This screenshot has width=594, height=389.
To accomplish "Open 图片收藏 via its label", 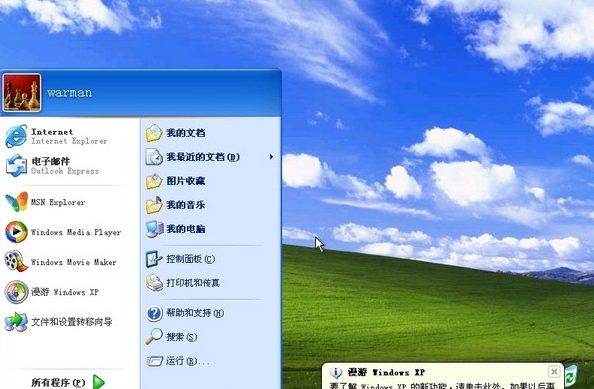I will pos(186,181).
